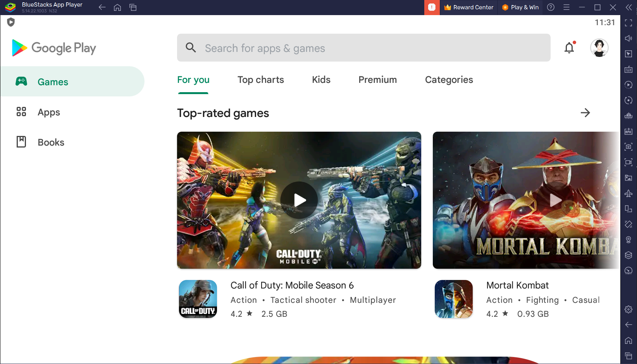This screenshot has width=637, height=364.
Task: Open multi-instance layers icon in sidebar
Action: [628, 255]
